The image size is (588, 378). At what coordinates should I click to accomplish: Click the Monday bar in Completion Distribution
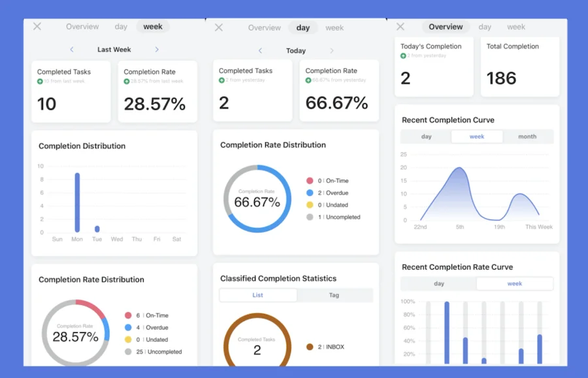coord(77,202)
